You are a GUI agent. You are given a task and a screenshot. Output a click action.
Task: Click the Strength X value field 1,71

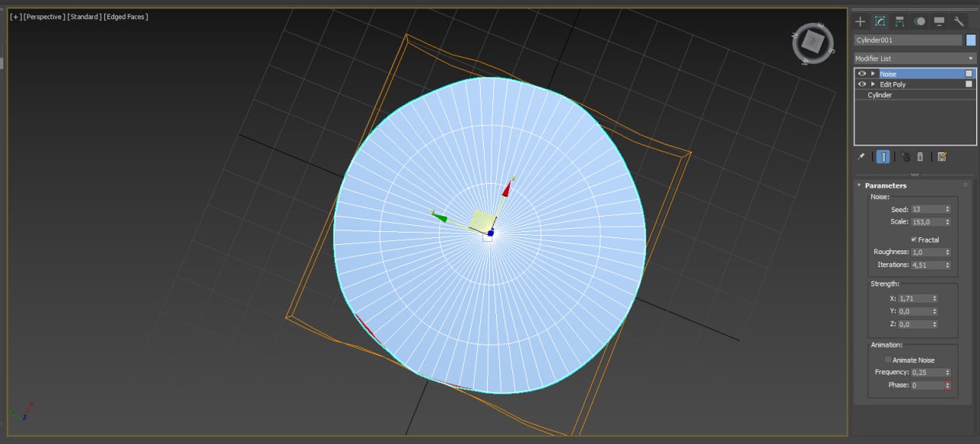914,299
